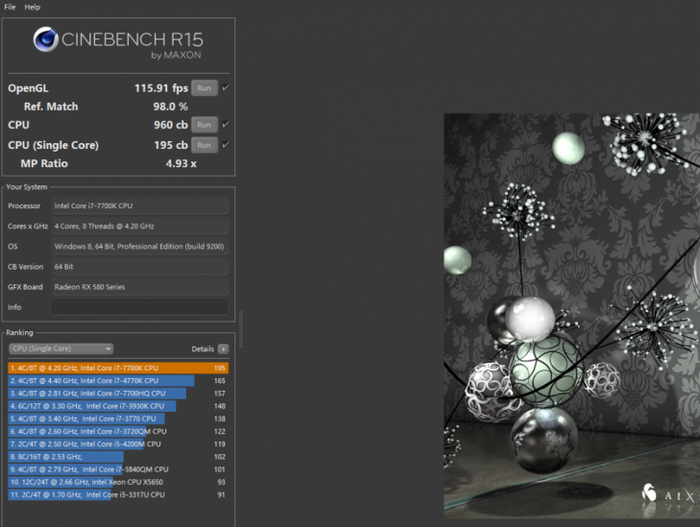700x527 pixels.
Task: Run the OpenGL benchmark
Action: click(x=204, y=88)
